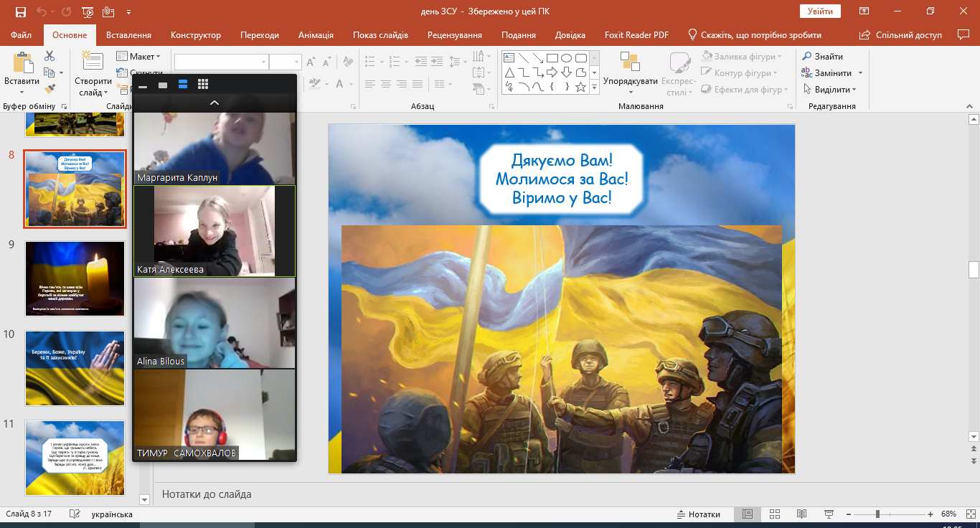This screenshot has height=528, width=980.
Task: Switch Zoom panel to stacked thumbnail view
Action: [x=183, y=85]
